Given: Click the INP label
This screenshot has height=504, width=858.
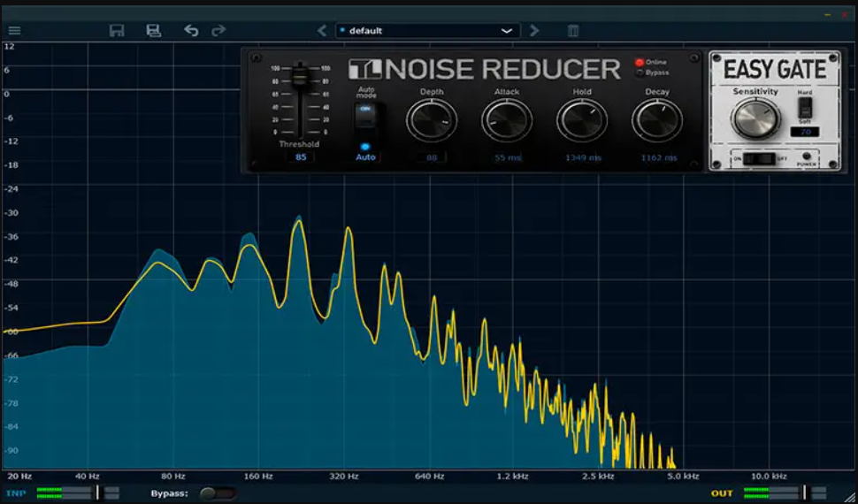Looking at the screenshot, I should click(17, 493).
